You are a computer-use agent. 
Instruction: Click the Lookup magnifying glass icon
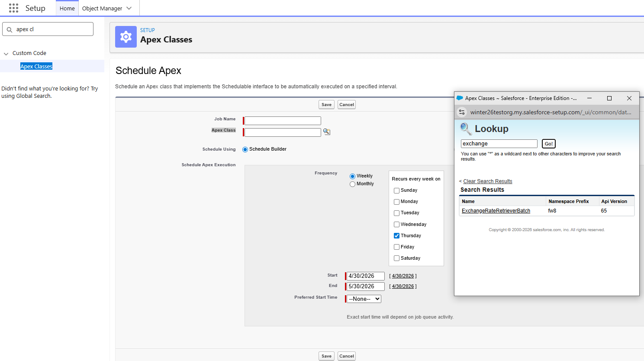466,129
